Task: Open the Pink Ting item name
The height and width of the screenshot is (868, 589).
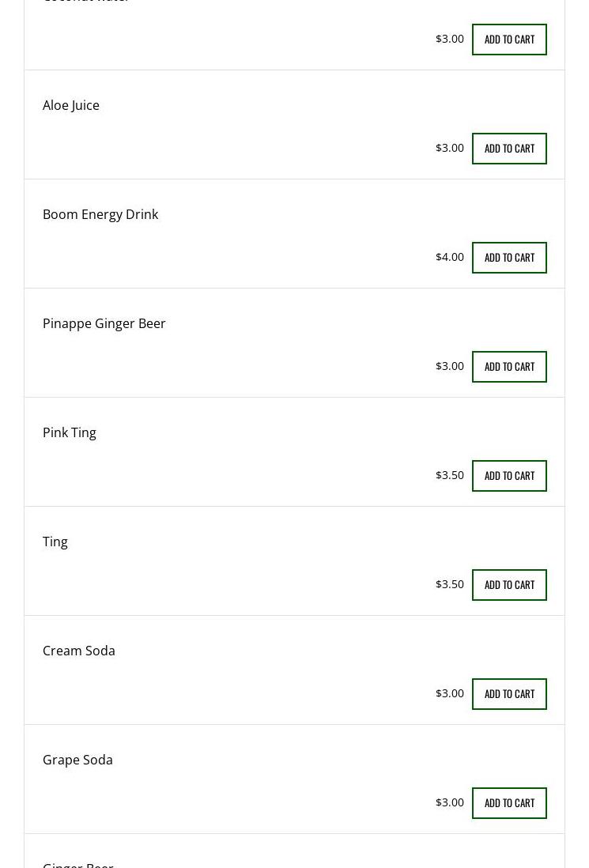Action: pyautogui.click(x=70, y=432)
